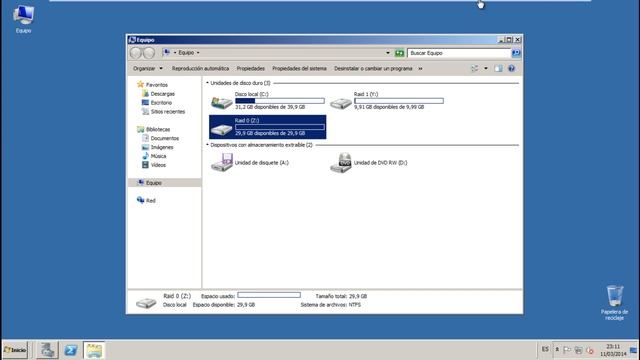Click "Espacio disponible: 29,9 GB" text
This screenshot has width=640, height=360.
pos(224,305)
